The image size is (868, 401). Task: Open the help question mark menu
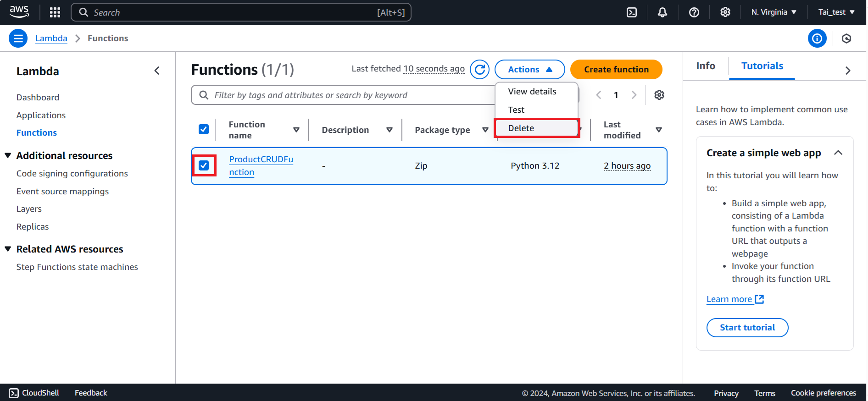click(x=694, y=12)
